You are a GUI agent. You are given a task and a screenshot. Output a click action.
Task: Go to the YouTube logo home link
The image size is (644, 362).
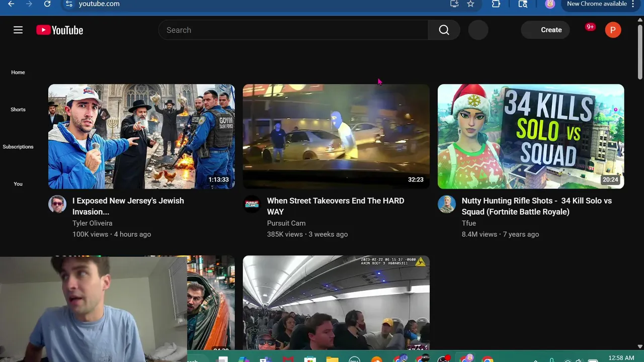point(59,30)
